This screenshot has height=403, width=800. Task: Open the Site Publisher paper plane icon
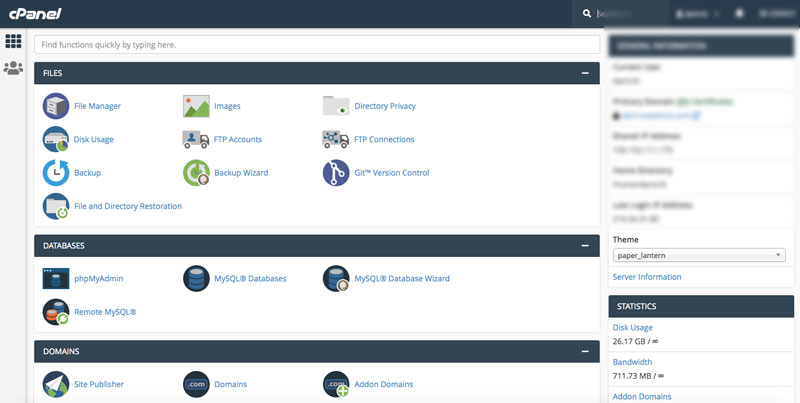pos(56,384)
